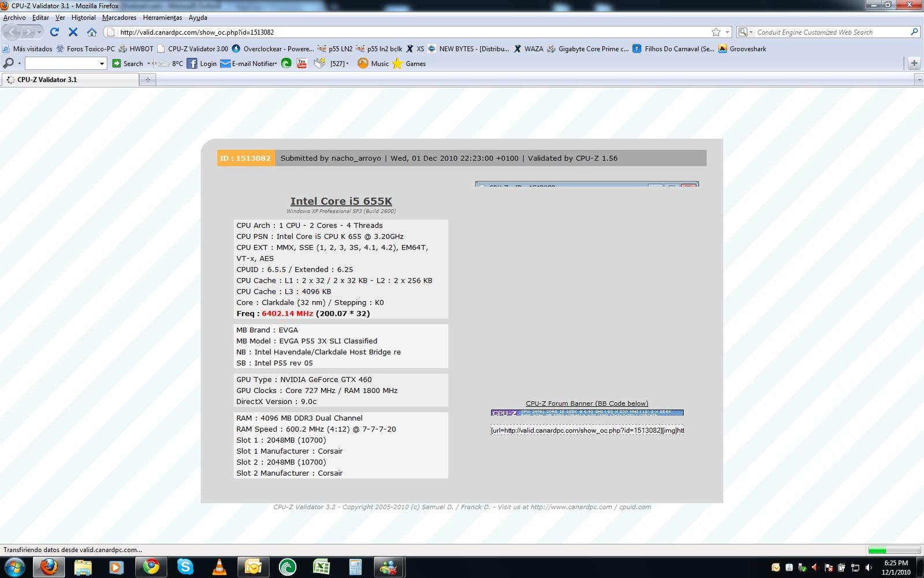Click the green Search toolbar button
This screenshot has width=924, height=578.
pyautogui.click(x=128, y=64)
